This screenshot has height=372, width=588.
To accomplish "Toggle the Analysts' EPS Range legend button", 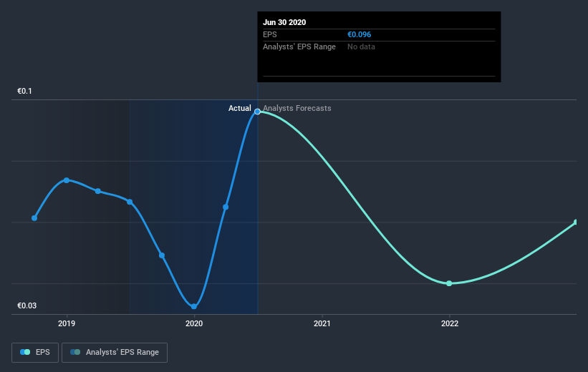I will pyautogui.click(x=115, y=352).
